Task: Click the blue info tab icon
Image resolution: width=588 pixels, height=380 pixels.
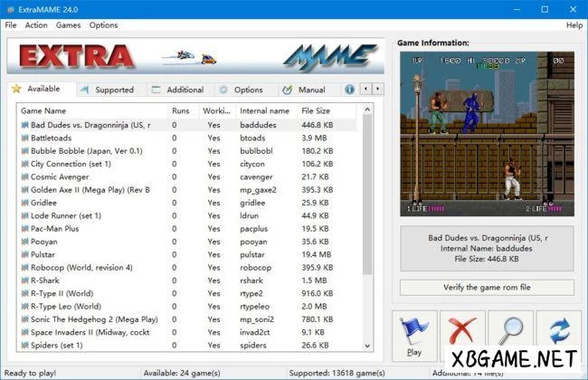Action: tap(350, 90)
